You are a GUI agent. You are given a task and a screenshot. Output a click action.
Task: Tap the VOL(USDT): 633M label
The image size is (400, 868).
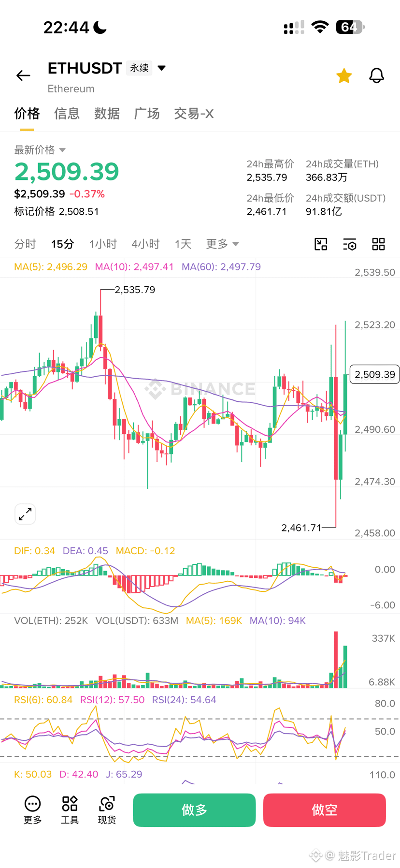pos(137,620)
